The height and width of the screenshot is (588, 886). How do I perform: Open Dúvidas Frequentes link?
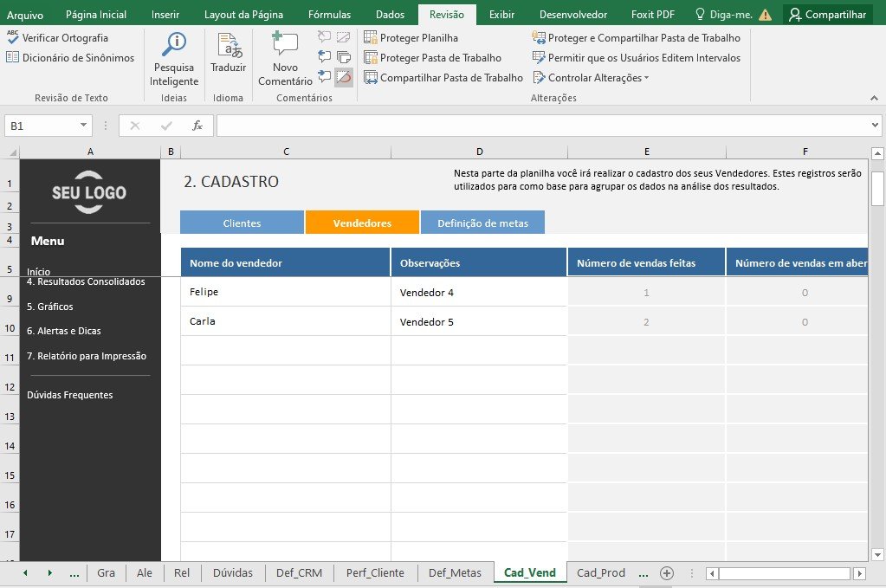point(69,395)
